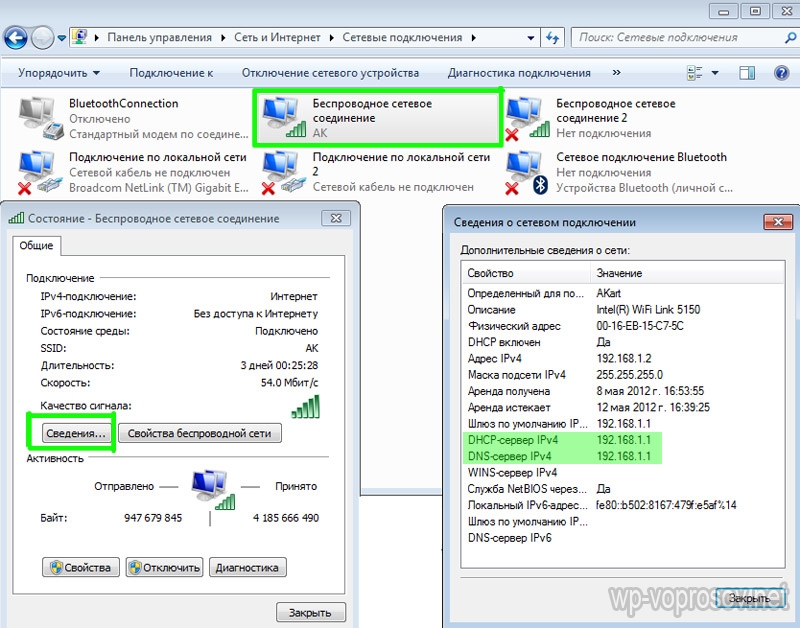
Task: Open help with the question mark icon
Action: click(x=782, y=73)
